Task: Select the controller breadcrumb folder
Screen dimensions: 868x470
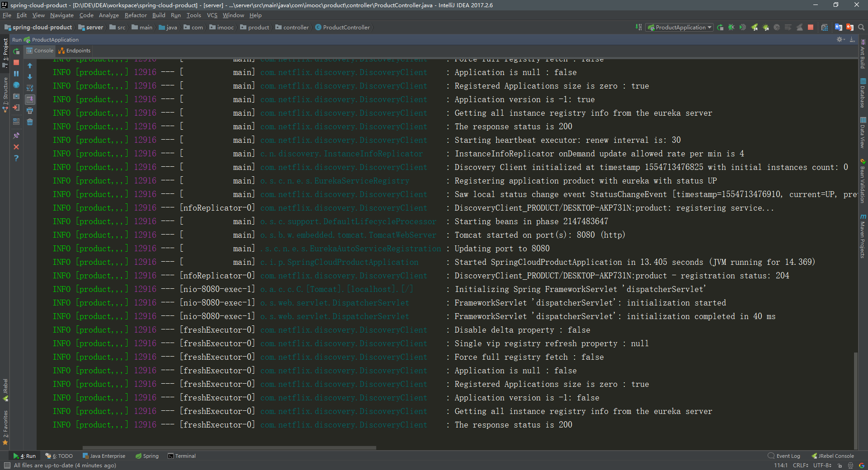Action: [x=292, y=28]
